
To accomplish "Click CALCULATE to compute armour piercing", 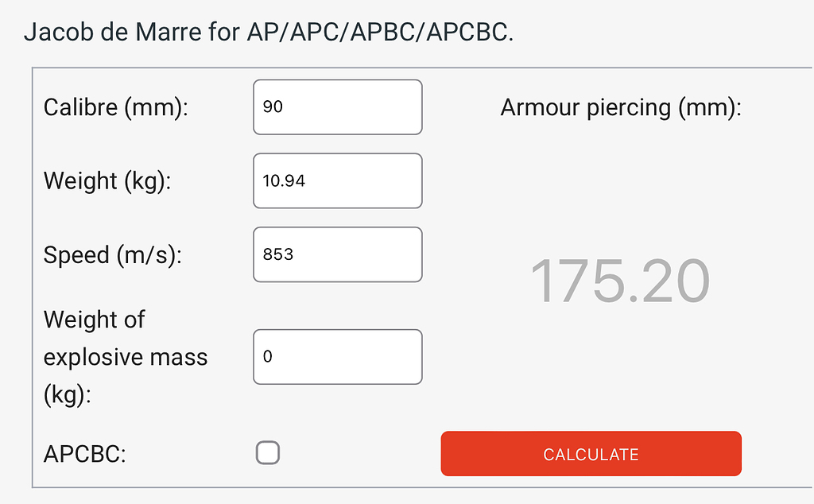I will point(591,453).
